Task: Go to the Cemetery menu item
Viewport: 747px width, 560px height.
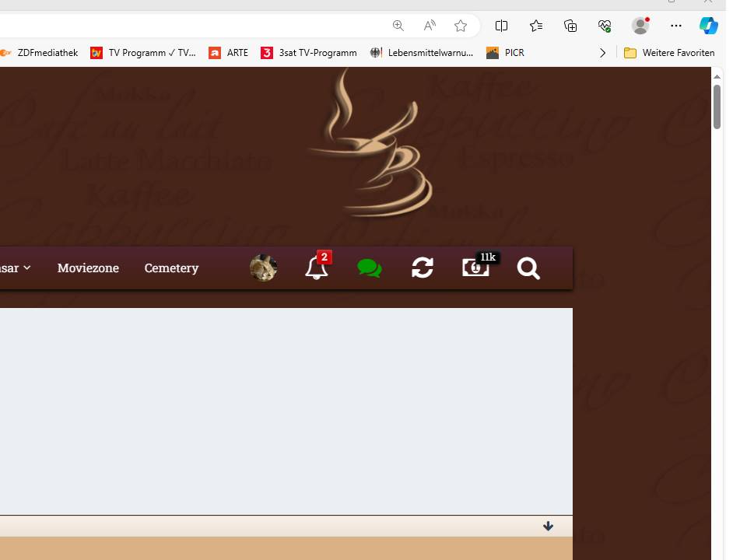Action: pyautogui.click(x=171, y=268)
